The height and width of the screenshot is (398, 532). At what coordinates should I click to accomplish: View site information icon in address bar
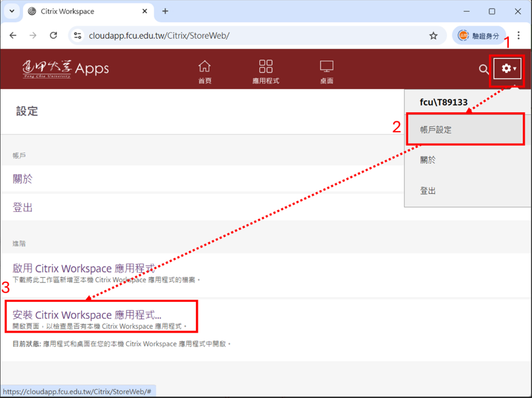77,35
